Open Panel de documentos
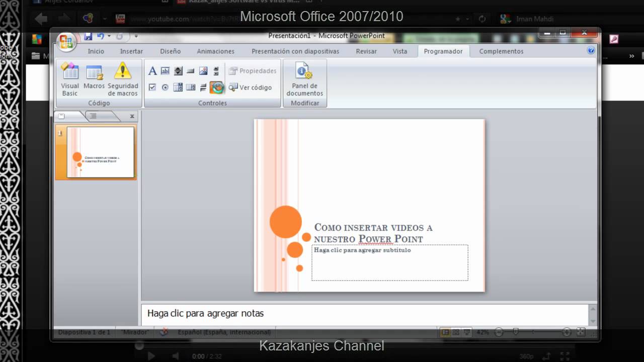Viewport: 644px width, 362px height. 305,79
